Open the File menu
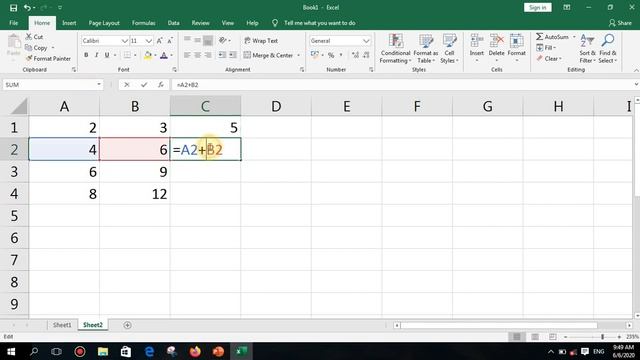This screenshot has height=360, width=640. (x=13, y=23)
